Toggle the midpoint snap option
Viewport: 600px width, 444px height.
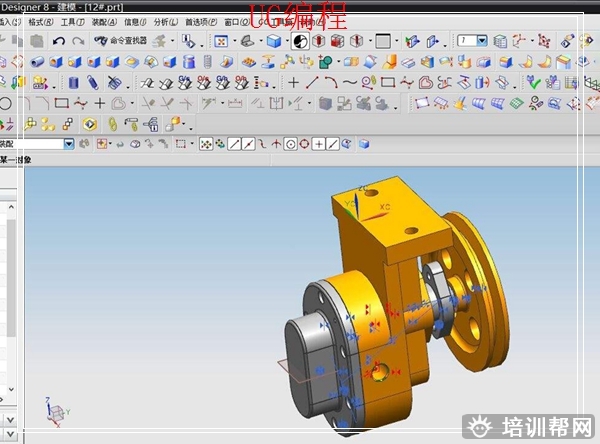248,144
